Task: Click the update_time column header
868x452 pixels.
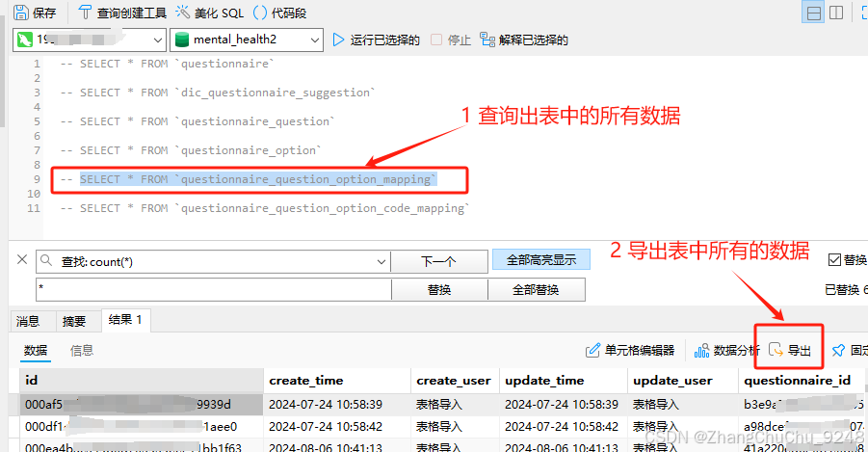Action: coord(563,381)
